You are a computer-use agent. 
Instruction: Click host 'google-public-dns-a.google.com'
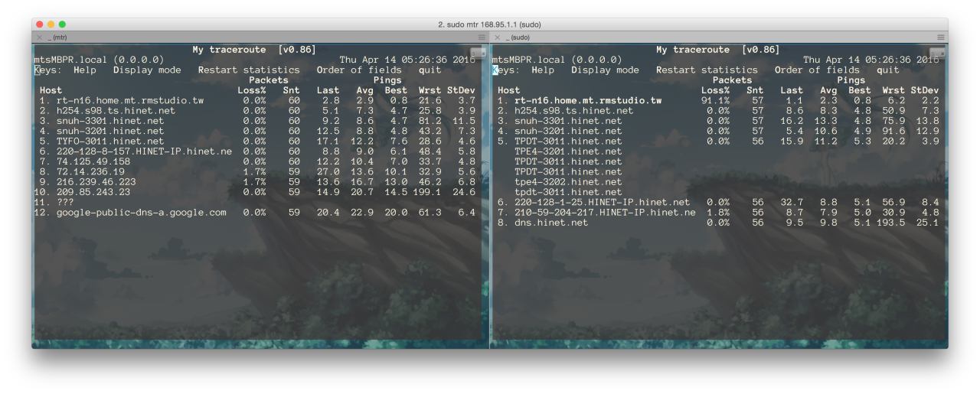(142, 213)
